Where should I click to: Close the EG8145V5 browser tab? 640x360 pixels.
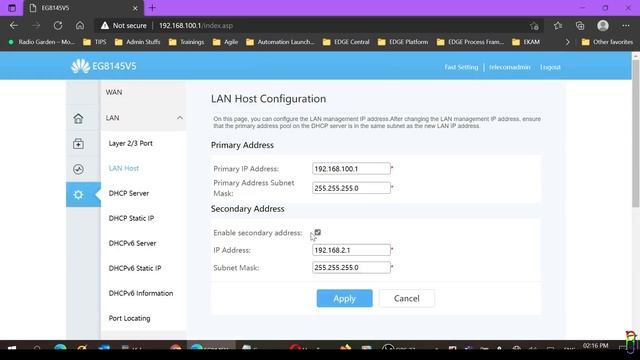(x=135, y=8)
